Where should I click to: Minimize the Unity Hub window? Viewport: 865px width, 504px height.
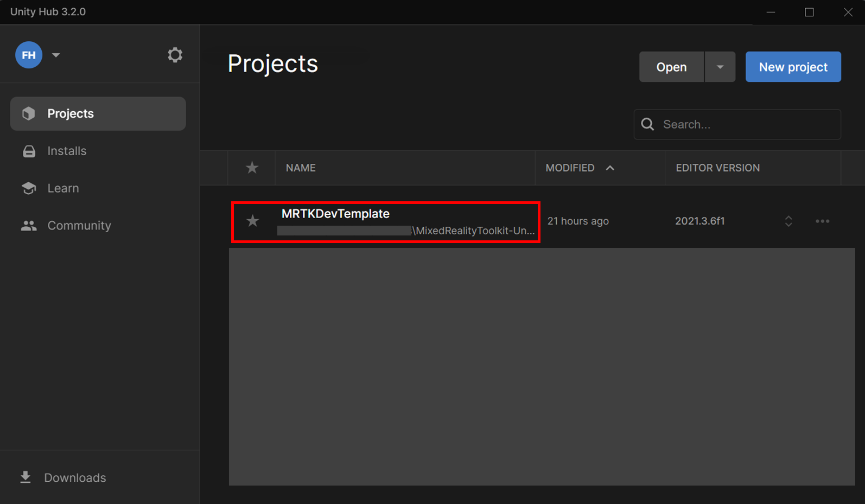tap(771, 12)
